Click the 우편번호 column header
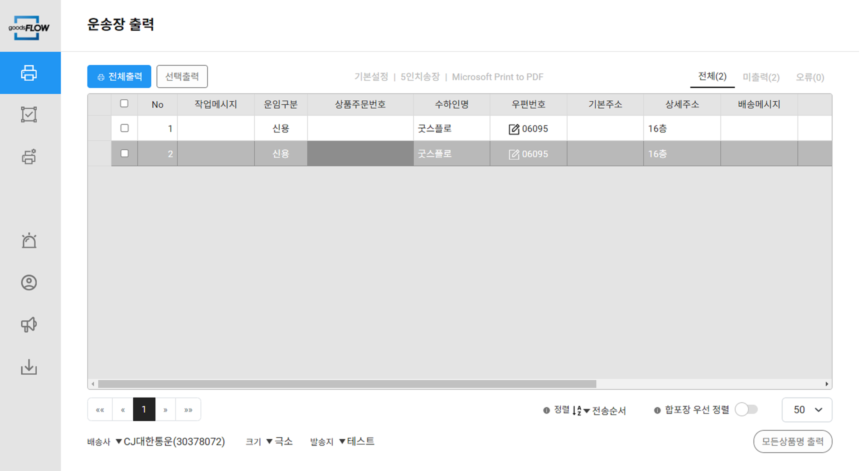Image resolution: width=868 pixels, height=471 pixels. pyautogui.click(x=528, y=104)
